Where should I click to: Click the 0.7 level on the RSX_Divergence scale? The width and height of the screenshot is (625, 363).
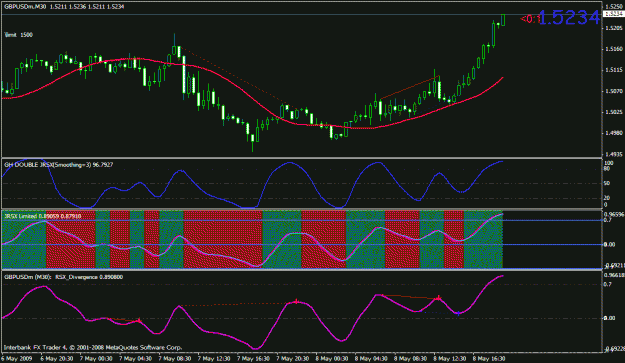coord(608,284)
